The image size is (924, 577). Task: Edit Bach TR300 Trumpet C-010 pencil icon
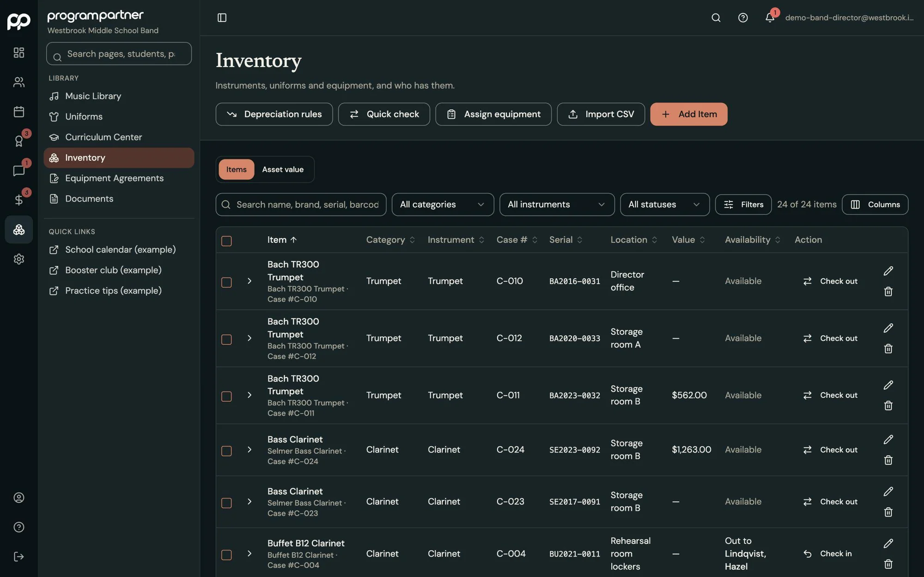(x=888, y=271)
